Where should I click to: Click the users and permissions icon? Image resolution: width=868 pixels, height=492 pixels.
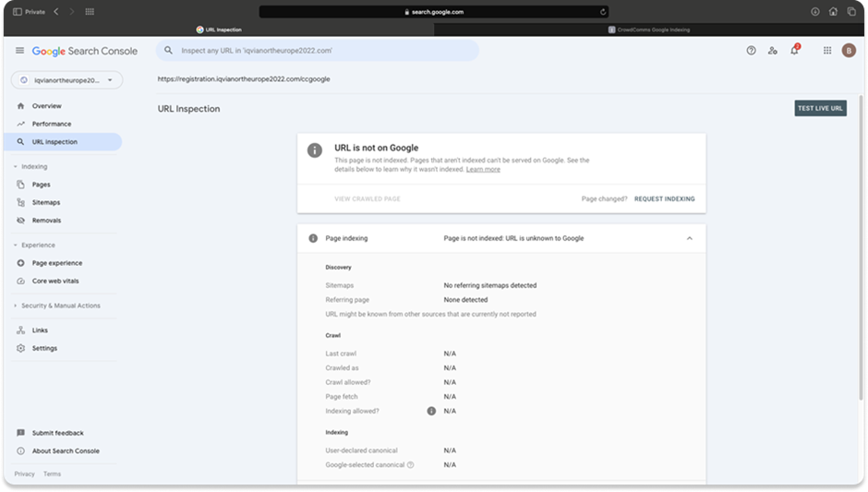coord(773,51)
